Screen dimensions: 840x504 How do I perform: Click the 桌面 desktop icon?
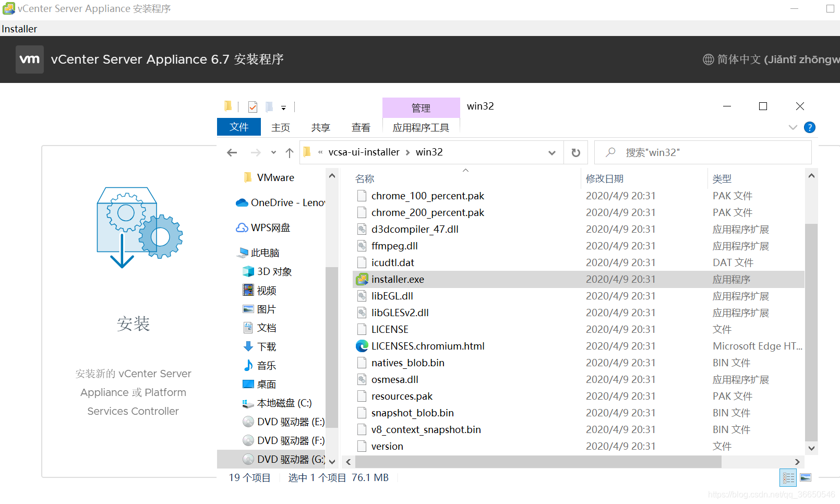[x=248, y=384]
